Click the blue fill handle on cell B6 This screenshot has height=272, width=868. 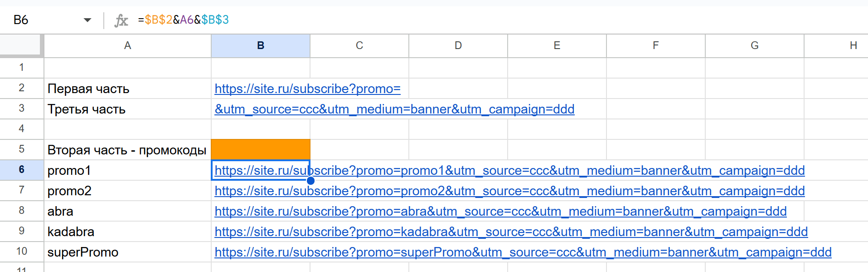tap(310, 180)
